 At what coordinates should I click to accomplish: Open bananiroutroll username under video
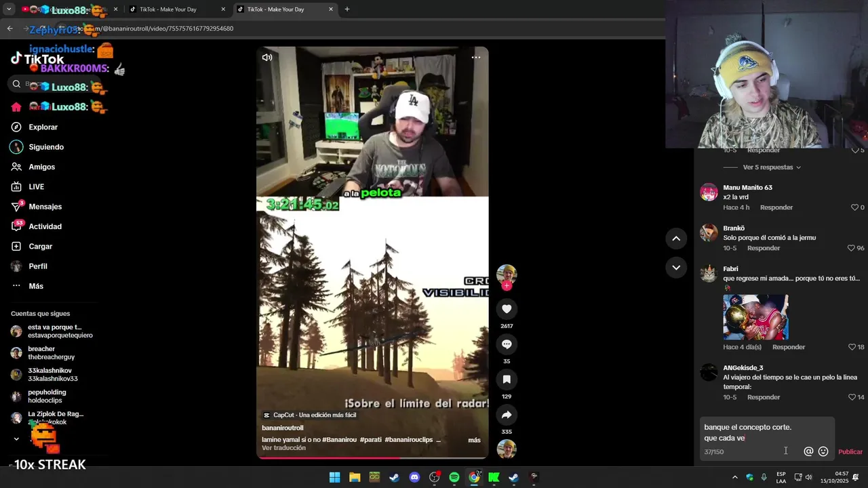[x=283, y=428]
